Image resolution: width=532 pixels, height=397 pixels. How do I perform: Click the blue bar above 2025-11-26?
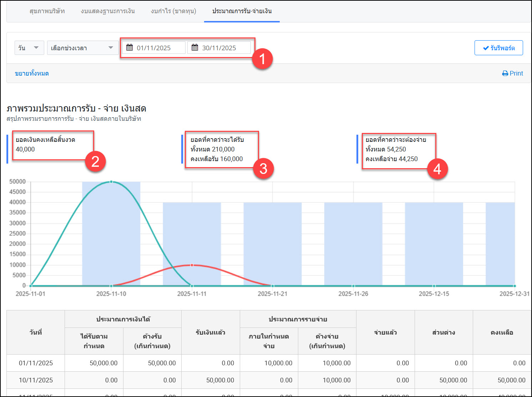pyautogui.click(x=353, y=244)
